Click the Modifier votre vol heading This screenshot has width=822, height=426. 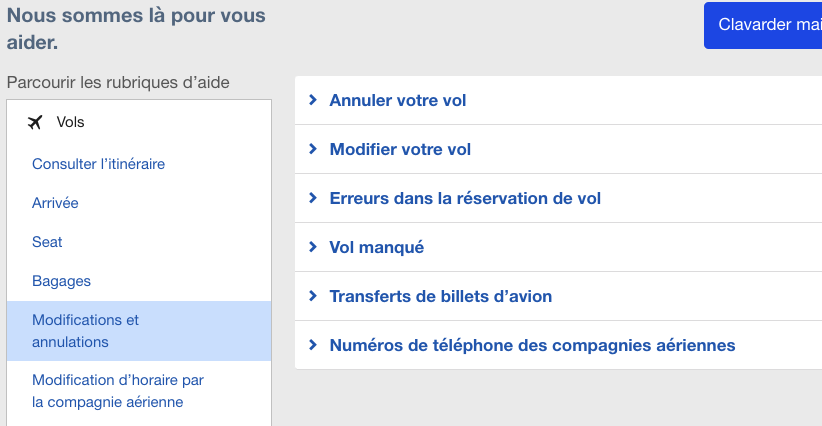400,149
